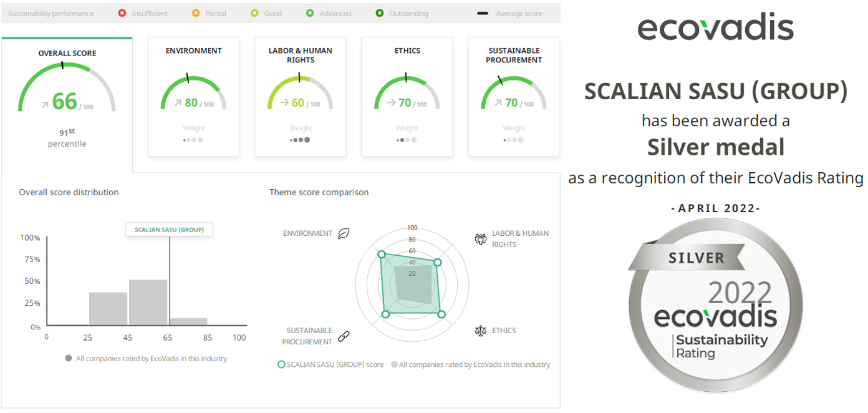The image size is (868, 413).
Task: Select the Ethics score card
Action: coord(407,97)
